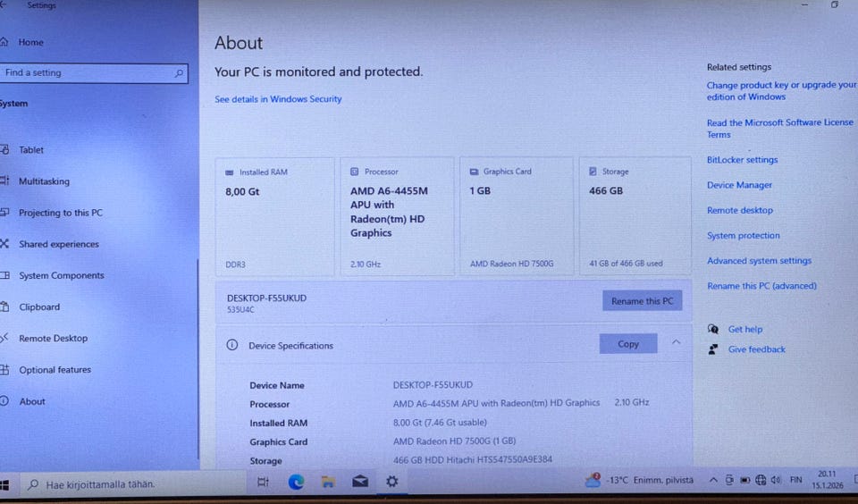This screenshot has height=504, width=858.
Task: Open See details in Windows Security
Action: click(x=278, y=99)
